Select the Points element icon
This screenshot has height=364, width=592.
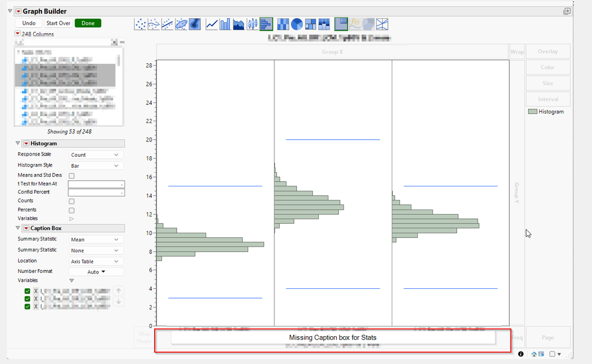point(140,24)
